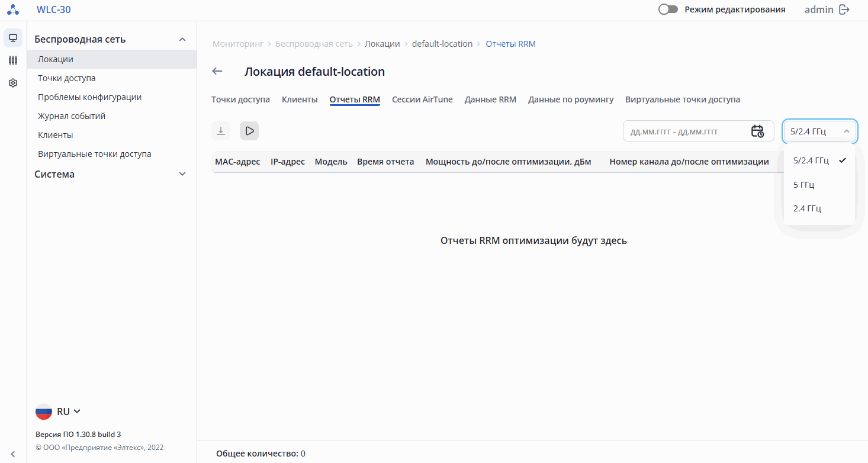868x463 pixels.
Task: Open the gear settings icon in sidebar
Action: point(13,83)
